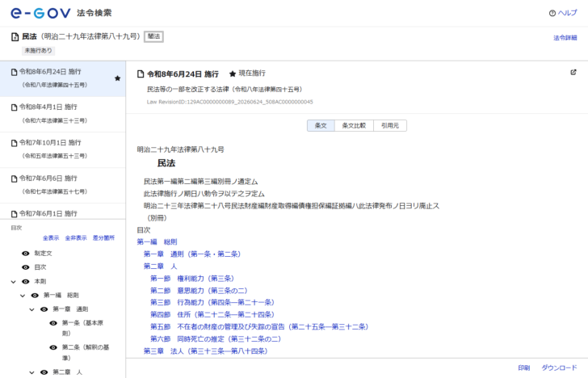Collapse the 本則 tree node

[14, 282]
